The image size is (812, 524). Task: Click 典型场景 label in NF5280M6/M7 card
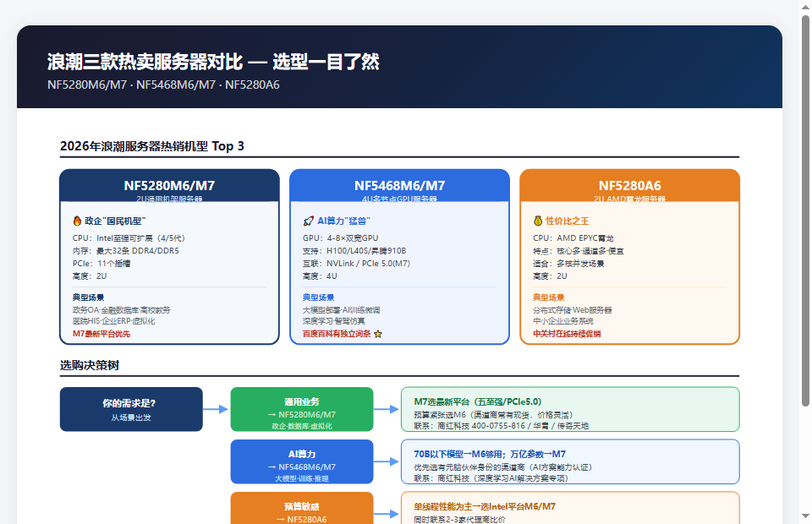(x=88, y=297)
